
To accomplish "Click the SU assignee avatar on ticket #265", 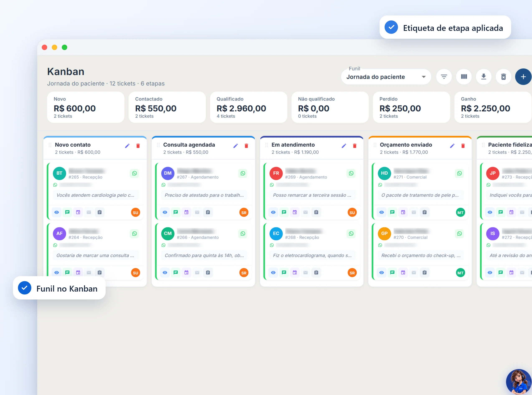I will [136, 213].
